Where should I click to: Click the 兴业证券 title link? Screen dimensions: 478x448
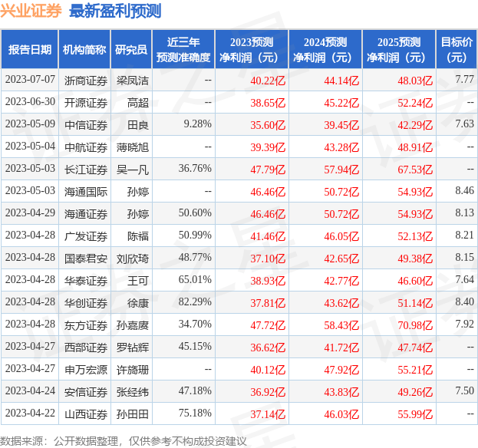31,12
